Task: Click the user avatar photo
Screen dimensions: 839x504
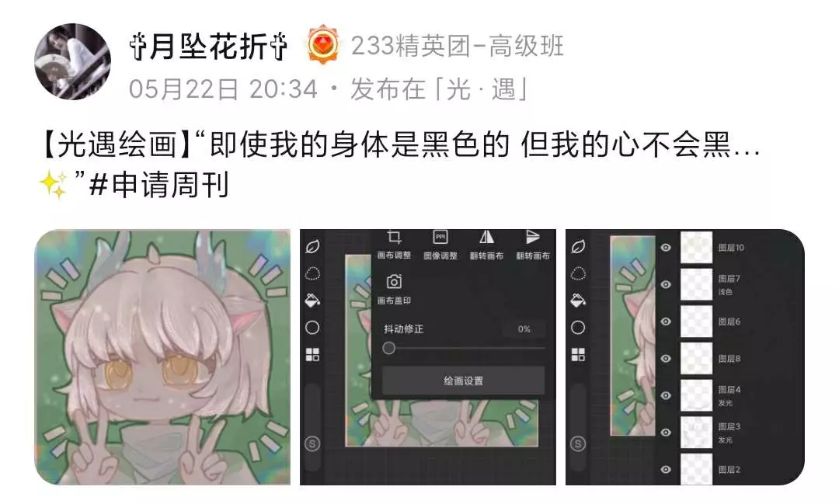Action: [73, 61]
